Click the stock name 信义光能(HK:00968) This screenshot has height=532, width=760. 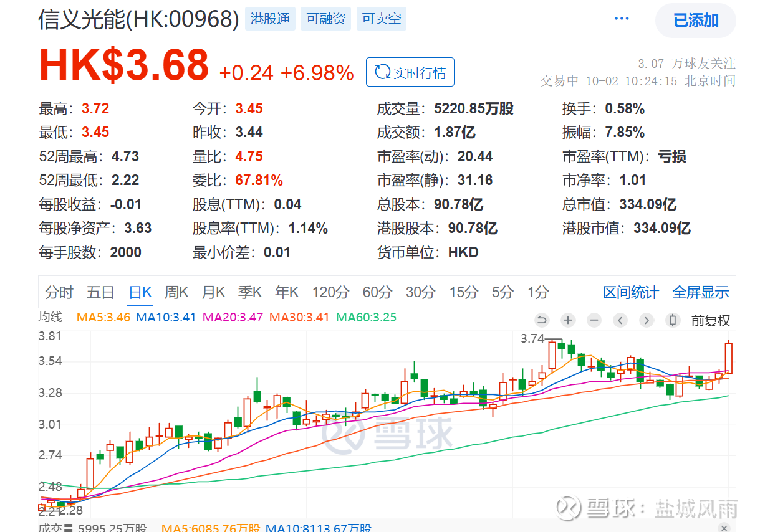(138, 19)
